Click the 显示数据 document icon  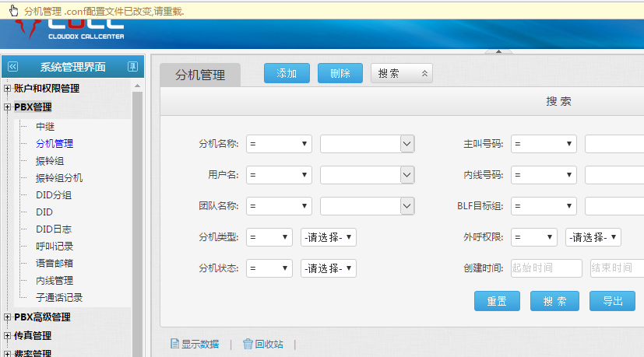pyautogui.click(x=175, y=344)
